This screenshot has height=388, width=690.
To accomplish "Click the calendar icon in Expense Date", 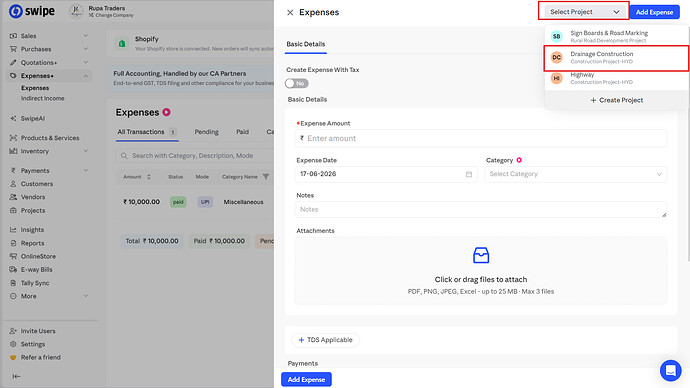I will tap(469, 174).
